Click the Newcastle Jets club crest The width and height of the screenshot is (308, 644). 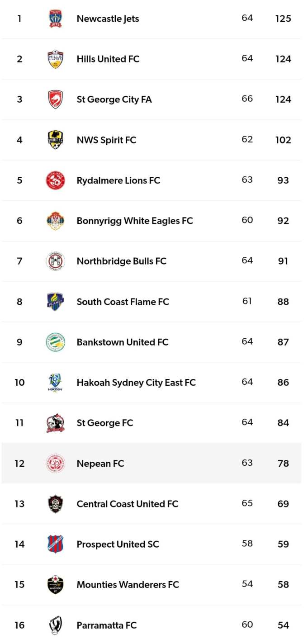tap(56, 19)
